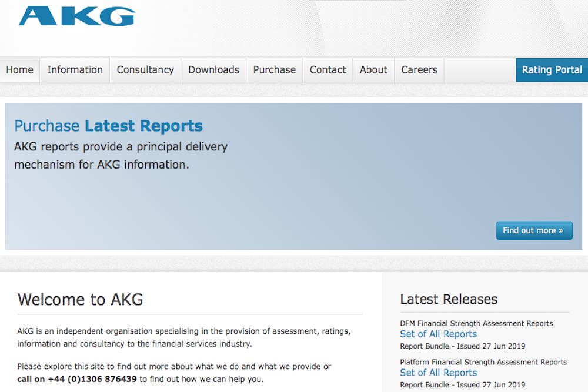588x392 pixels.
Task: Click the Welcome to AKG heading
Action: 81,299
